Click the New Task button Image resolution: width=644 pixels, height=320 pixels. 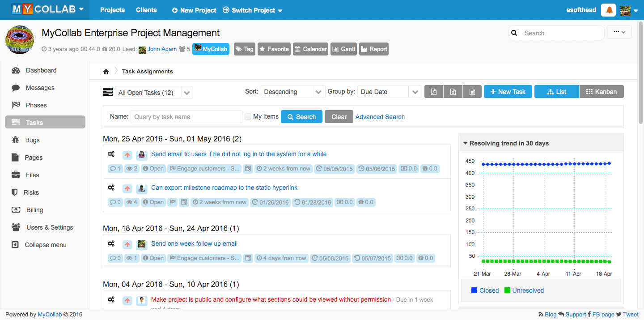(508, 92)
